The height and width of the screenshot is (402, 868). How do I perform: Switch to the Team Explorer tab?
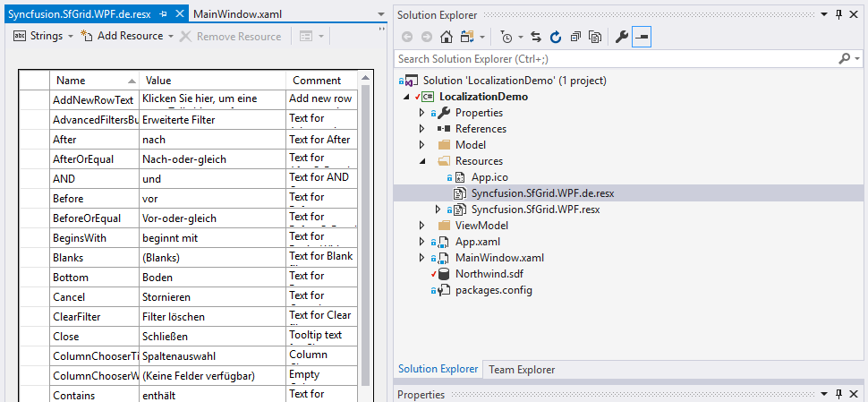(522, 370)
